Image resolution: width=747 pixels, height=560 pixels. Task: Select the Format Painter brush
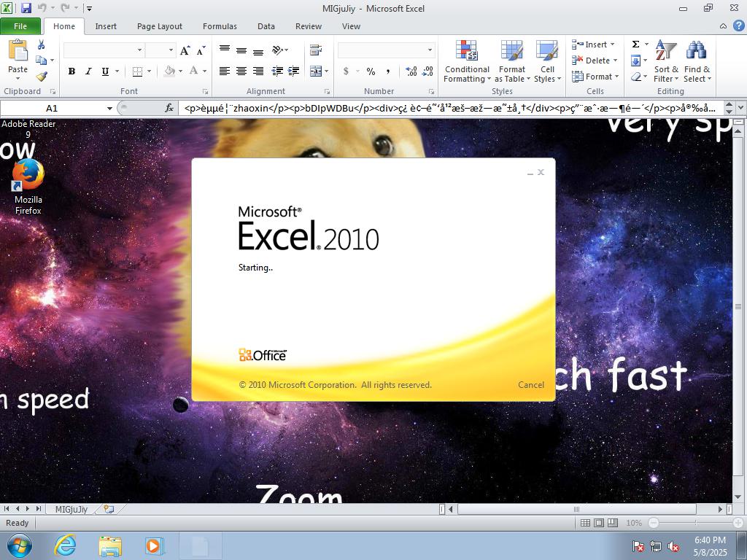(x=42, y=76)
